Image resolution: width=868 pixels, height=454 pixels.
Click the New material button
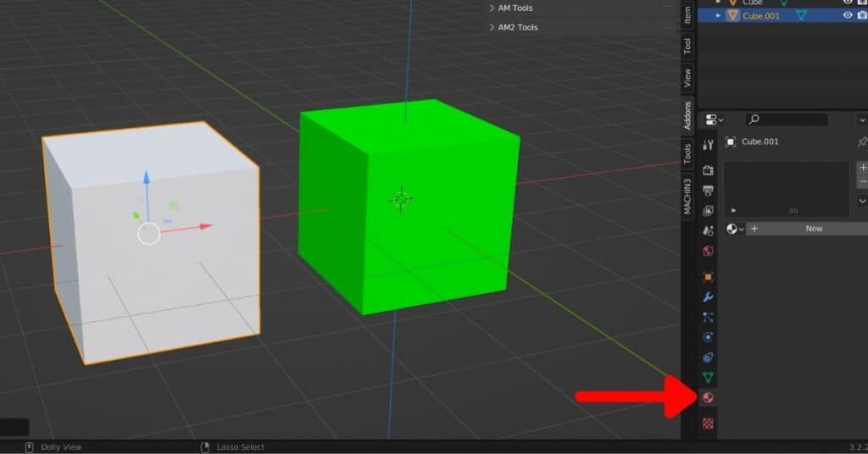pos(813,229)
